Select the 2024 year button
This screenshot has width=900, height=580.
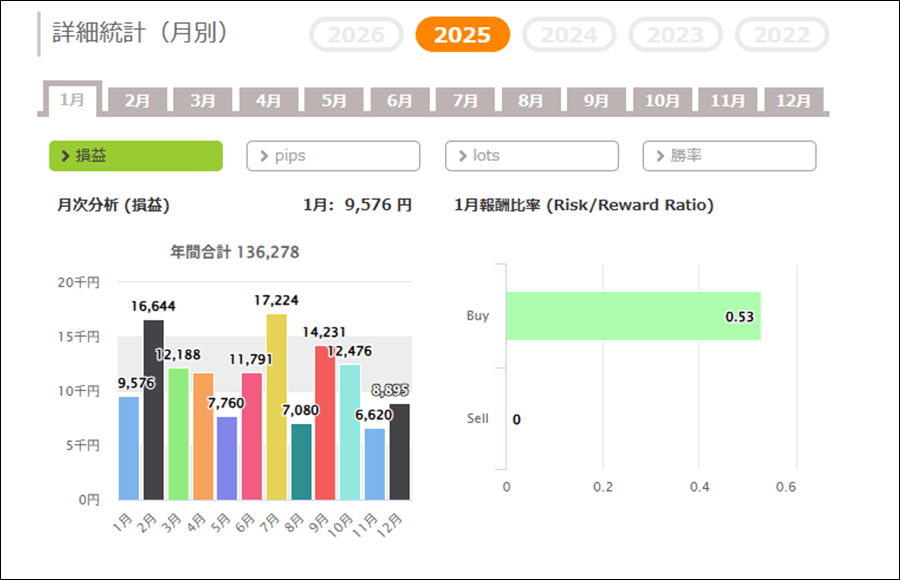569,35
